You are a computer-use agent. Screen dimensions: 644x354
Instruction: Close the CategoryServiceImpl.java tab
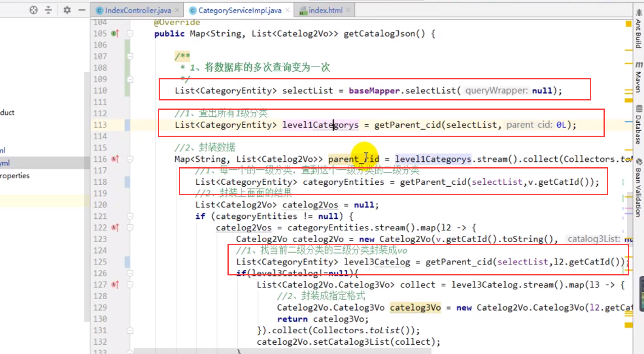pyautogui.click(x=287, y=10)
